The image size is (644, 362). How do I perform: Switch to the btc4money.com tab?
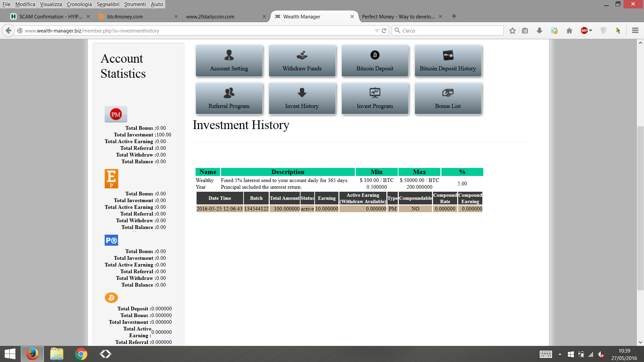(125, 16)
